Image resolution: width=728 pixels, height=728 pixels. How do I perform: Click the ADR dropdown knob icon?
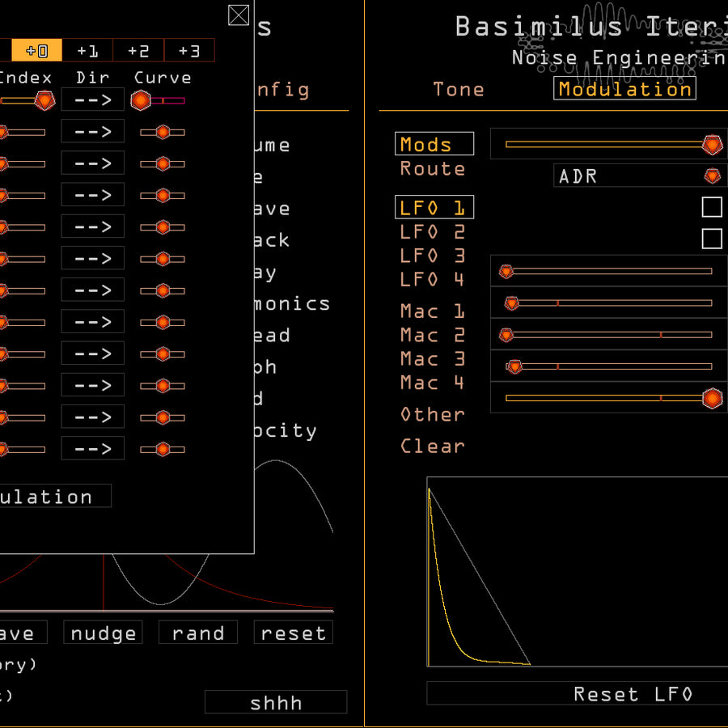712,176
